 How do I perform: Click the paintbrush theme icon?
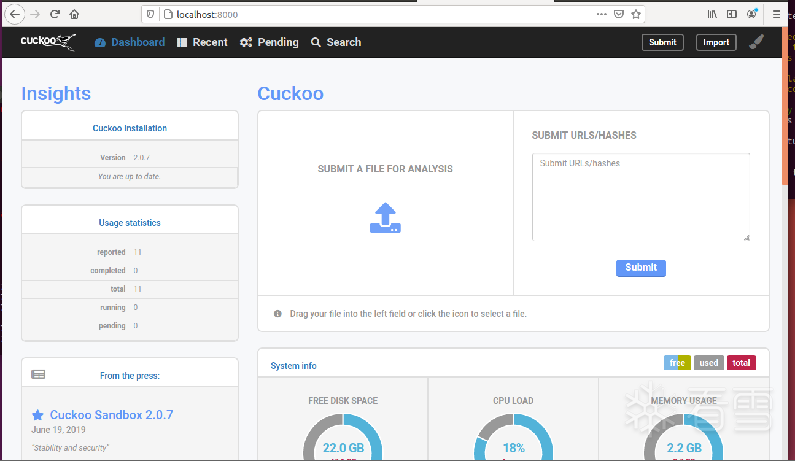[756, 42]
